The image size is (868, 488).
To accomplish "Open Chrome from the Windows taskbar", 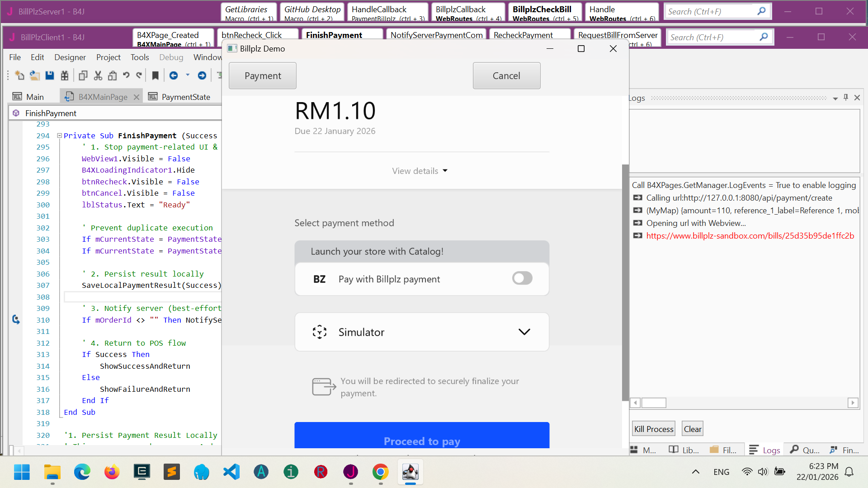I will tap(380, 472).
